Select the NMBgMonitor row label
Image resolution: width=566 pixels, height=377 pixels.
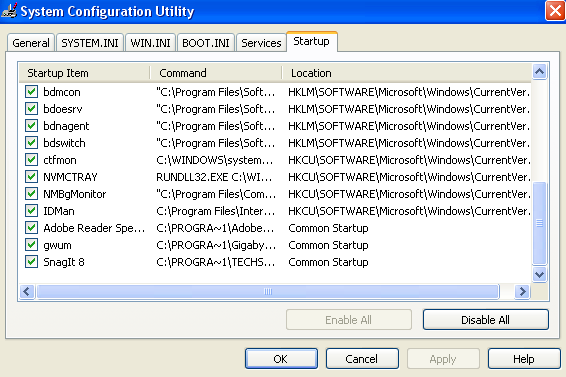[75, 194]
